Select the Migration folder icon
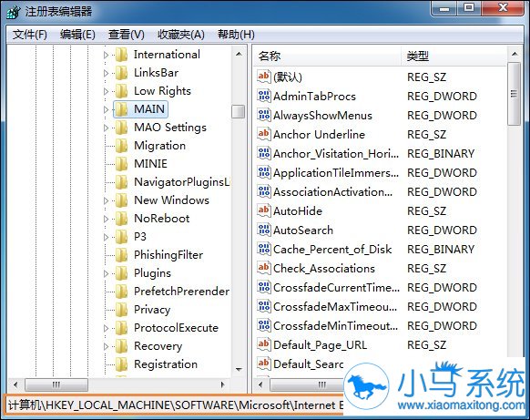This screenshot has width=530, height=420. 121,146
